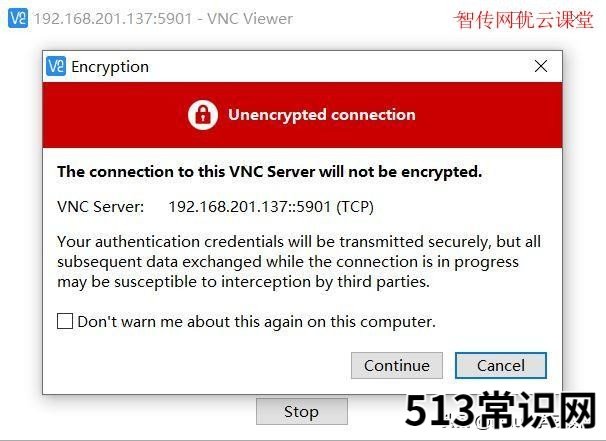
Task: Click Continue to proceed unencrypted
Action: [x=397, y=365]
